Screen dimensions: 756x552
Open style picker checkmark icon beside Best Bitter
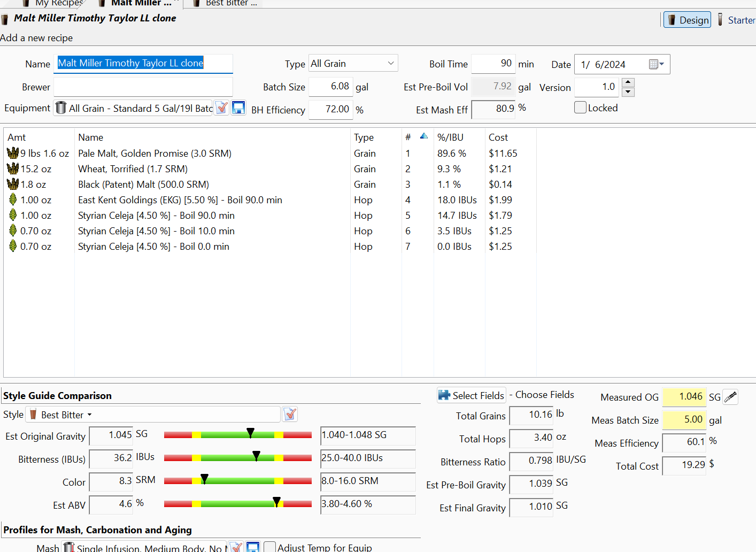point(290,414)
